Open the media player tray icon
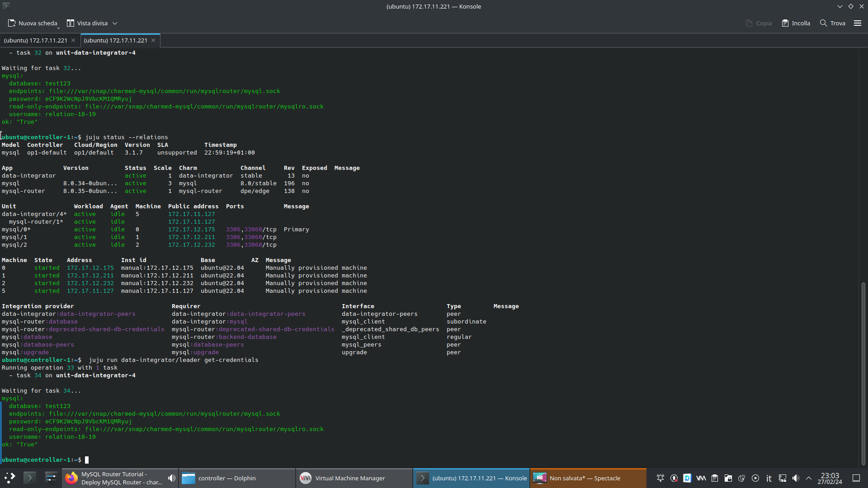 pos(755,478)
